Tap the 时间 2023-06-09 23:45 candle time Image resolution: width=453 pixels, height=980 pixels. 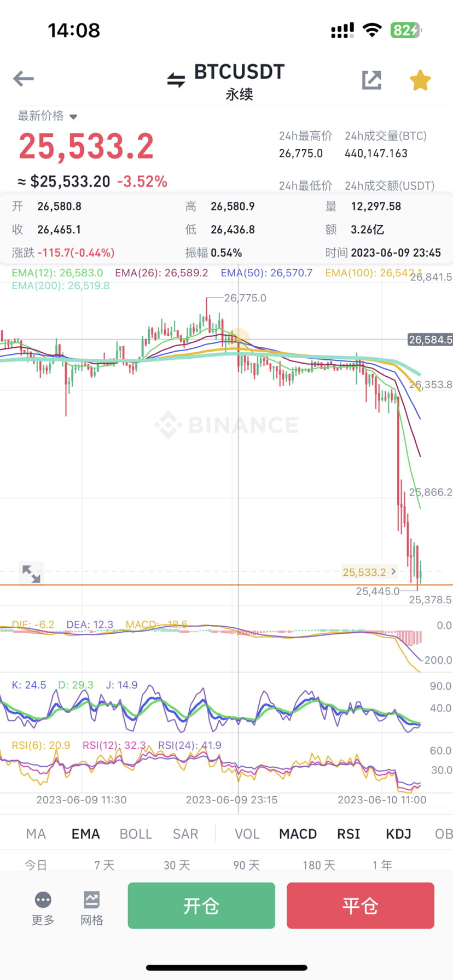pyautogui.click(x=383, y=253)
